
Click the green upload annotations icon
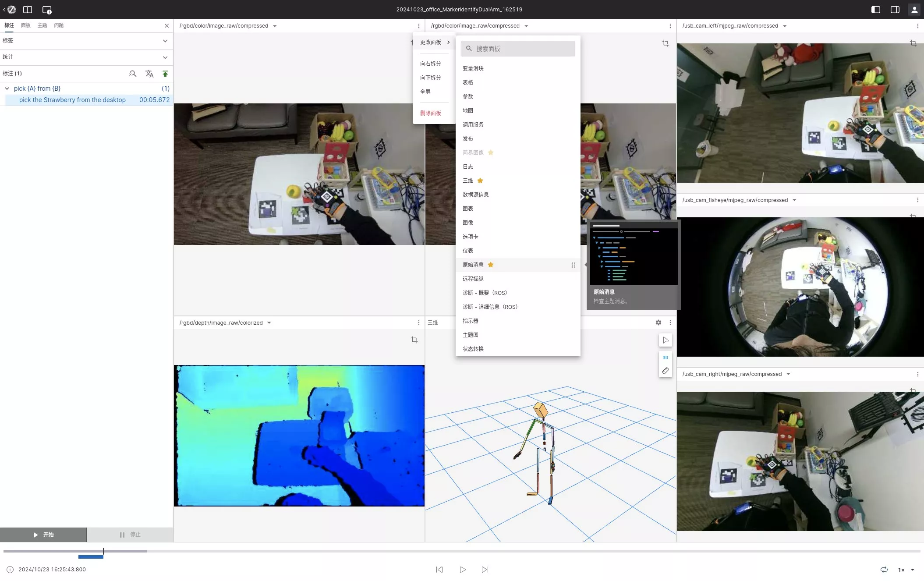click(x=165, y=74)
